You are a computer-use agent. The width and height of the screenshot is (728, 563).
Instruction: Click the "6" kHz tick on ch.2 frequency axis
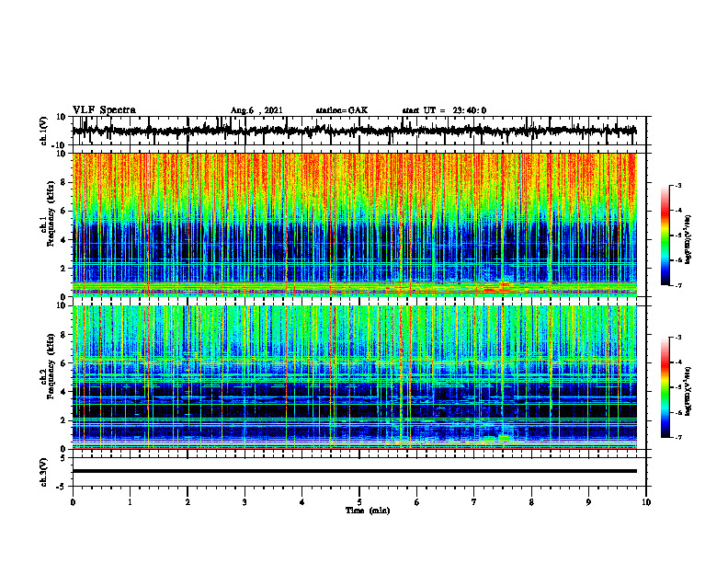tap(64, 363)
